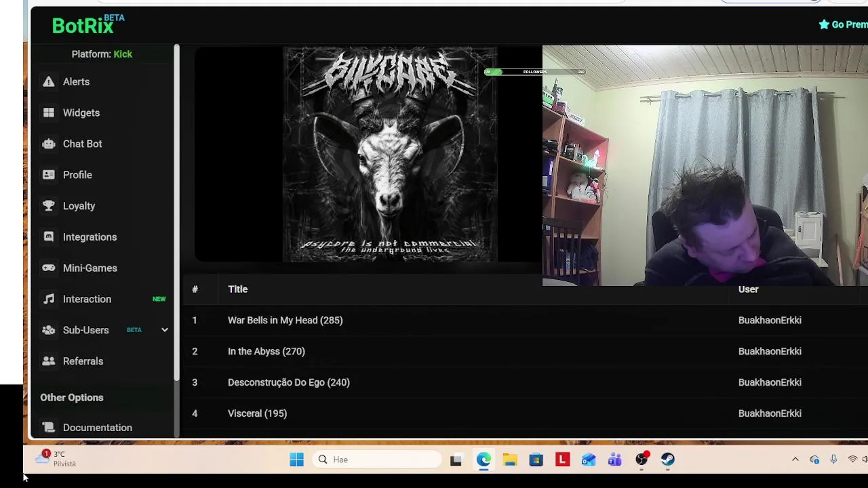Click the sidebar vertical scrollbar
868x488 pixels.
point(176,211)
